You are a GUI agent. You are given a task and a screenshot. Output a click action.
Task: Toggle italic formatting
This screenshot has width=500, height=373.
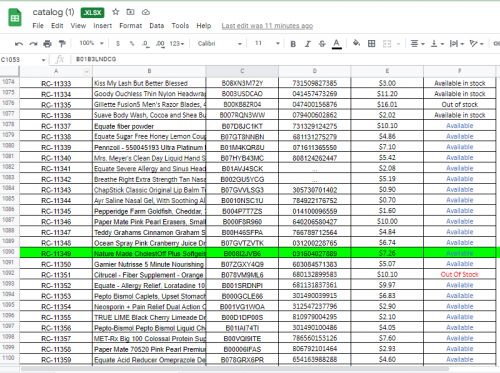pos(308,44)
